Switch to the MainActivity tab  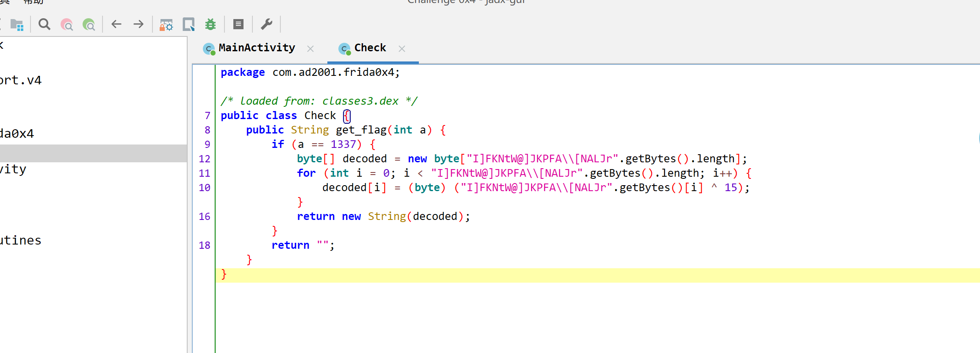pos(256,48)
